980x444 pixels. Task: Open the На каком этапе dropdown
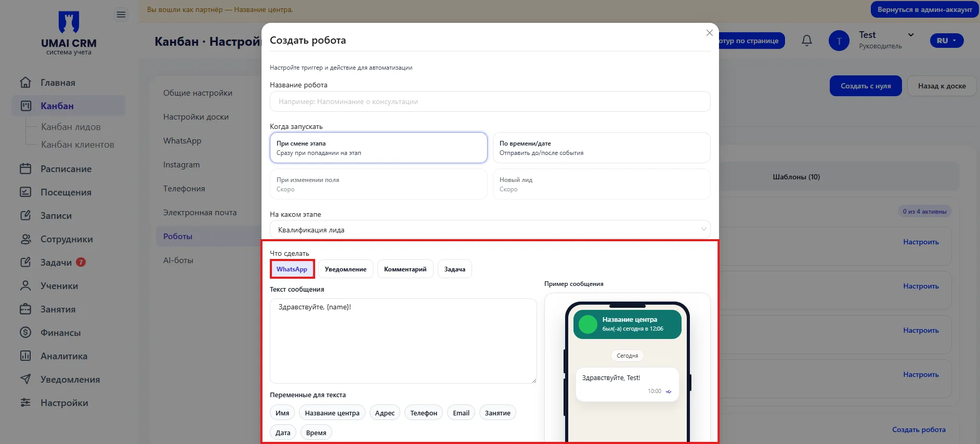pos(490,230)
